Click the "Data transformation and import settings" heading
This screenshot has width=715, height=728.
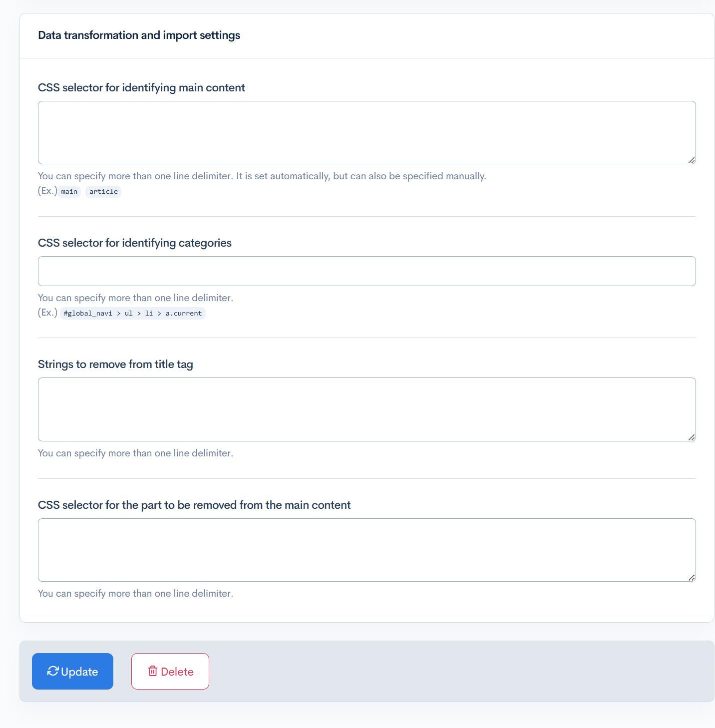click(x=139, y=35)
